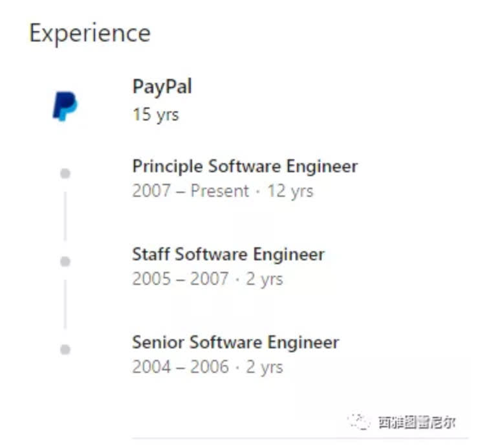Click the 15 yrs total duration text

click(155, 115)
